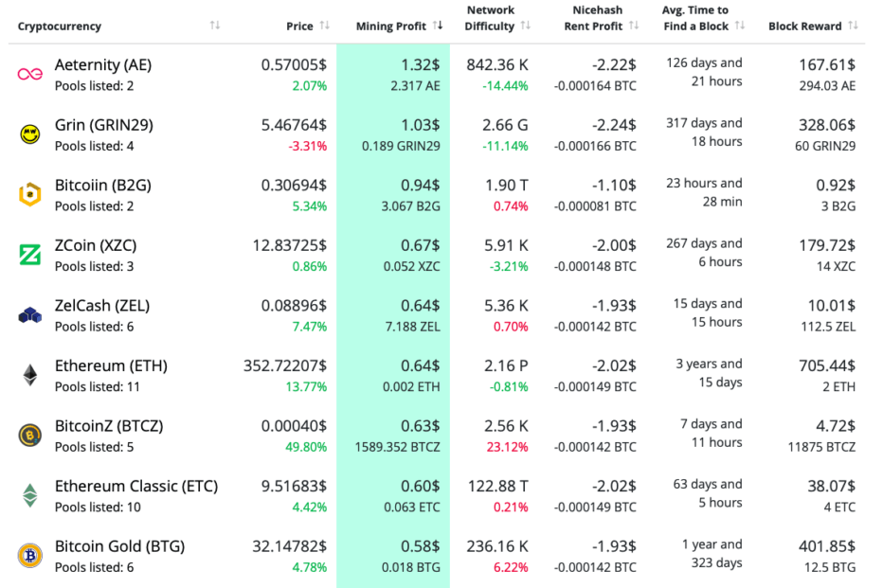Open the Aeternity (AE) coin link
Image resolution: width=883 pixels, height=588 pixels.
pos(103,64)
